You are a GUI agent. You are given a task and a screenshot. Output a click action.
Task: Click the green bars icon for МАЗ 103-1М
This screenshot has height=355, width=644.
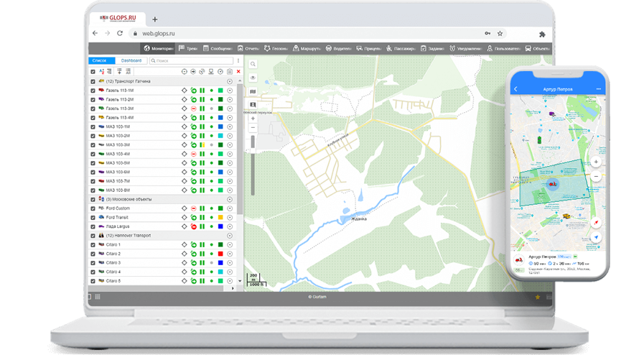pos(202,126)
